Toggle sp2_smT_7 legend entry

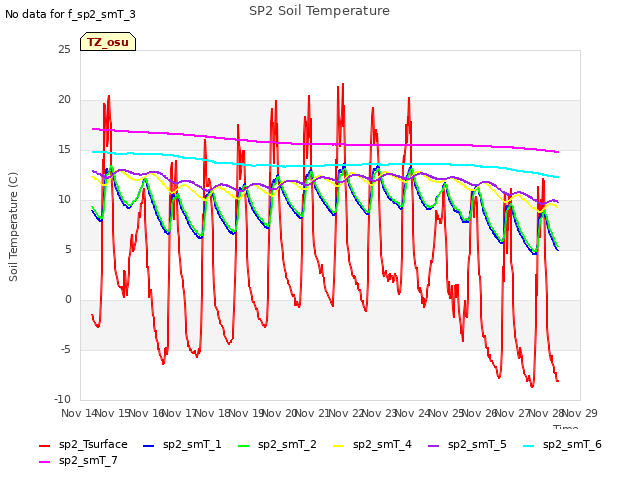click(x=78, y=461)
